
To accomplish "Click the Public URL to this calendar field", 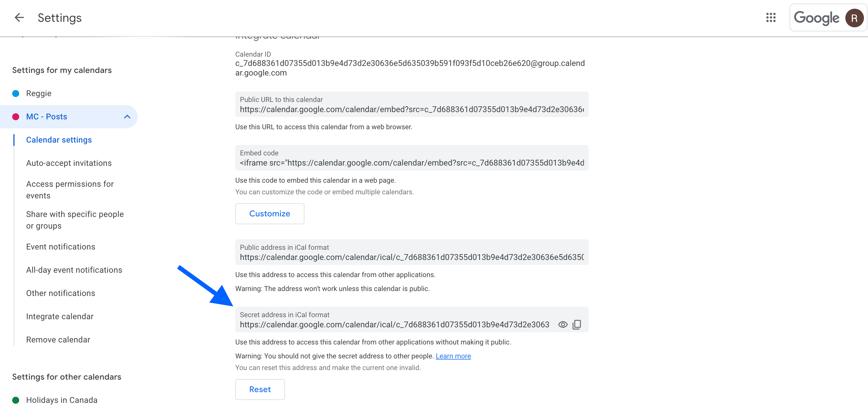I will 411,109.
